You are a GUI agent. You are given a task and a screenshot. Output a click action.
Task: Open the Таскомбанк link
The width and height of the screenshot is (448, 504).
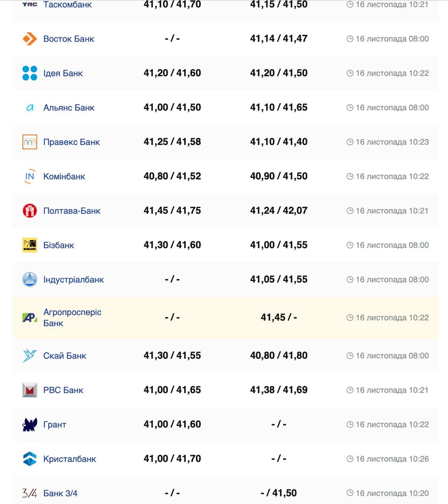pos(67,5)
